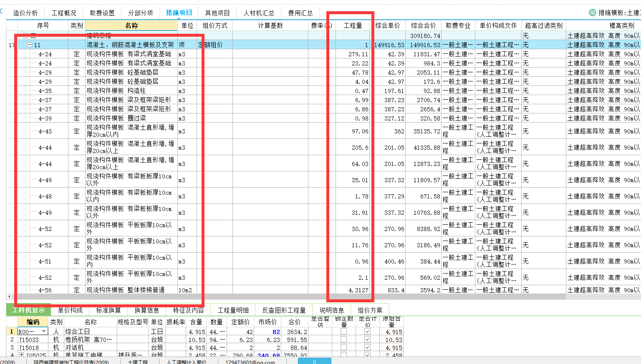
Task: Open the 说明信息 tab
Action: [x=332, y=310]
